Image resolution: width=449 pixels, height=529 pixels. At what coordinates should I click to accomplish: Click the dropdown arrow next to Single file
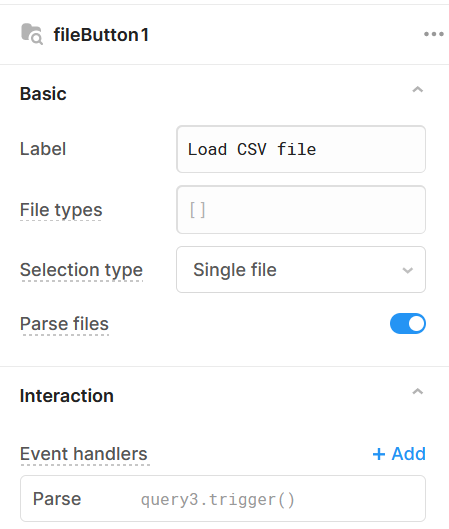click(x=408, y=270)
